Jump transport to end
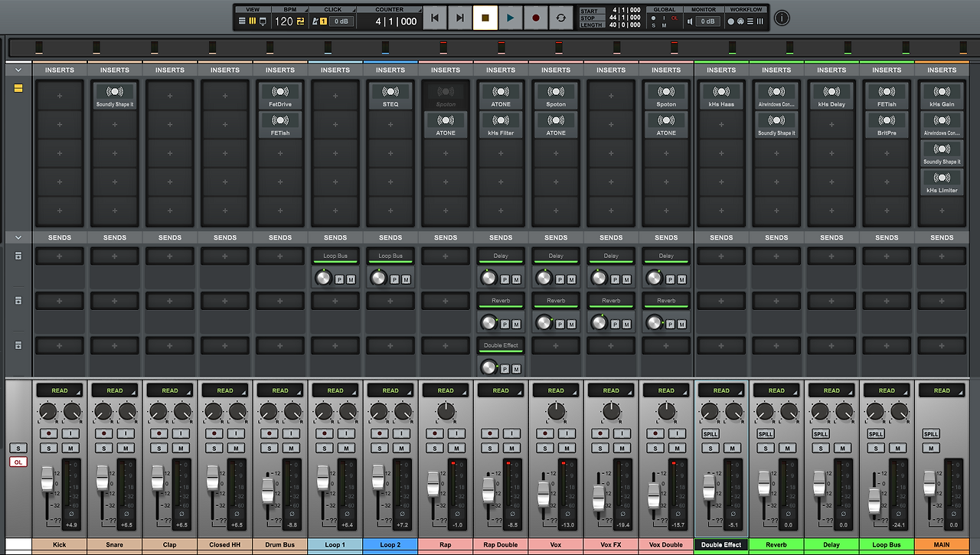This screenshot has width=980, height=555. pyautogui.click(x=460, y=18)
